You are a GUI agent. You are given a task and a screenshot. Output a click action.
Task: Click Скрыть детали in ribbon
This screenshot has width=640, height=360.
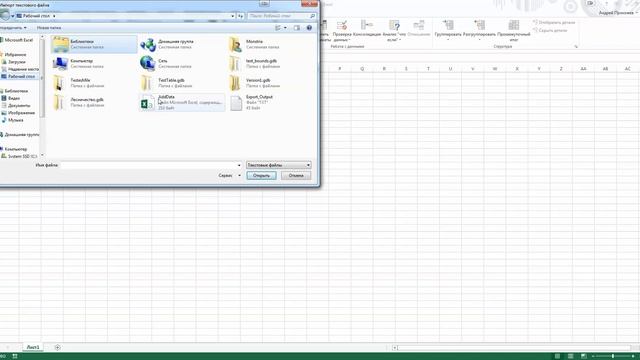(x=550, y=30)
